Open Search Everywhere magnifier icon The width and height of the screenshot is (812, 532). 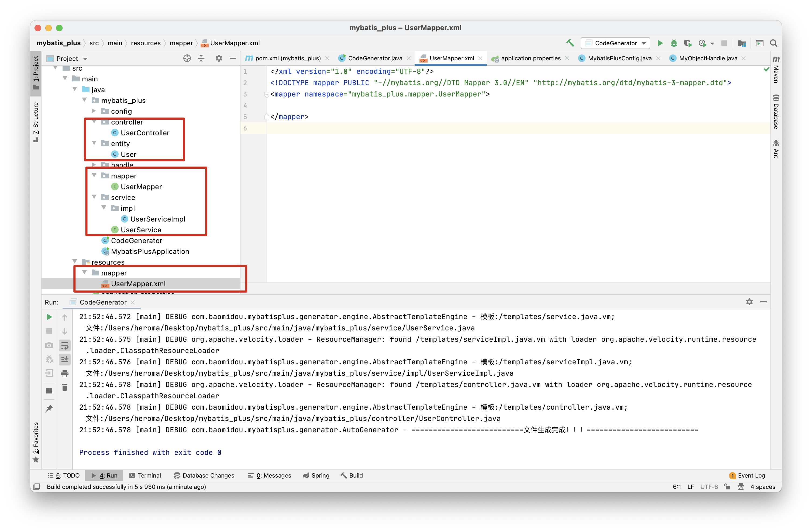[x=773, y=43]
